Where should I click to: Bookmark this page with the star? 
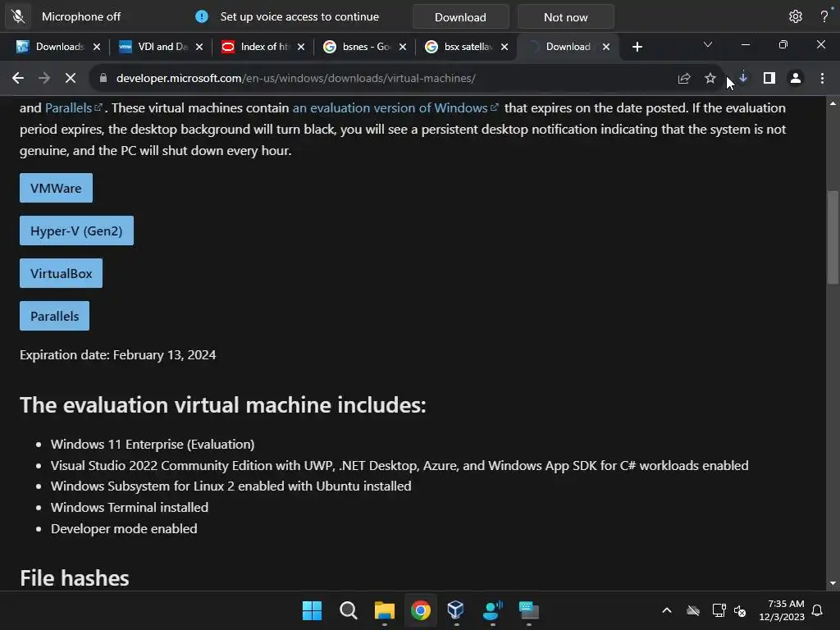pos(710,78)
